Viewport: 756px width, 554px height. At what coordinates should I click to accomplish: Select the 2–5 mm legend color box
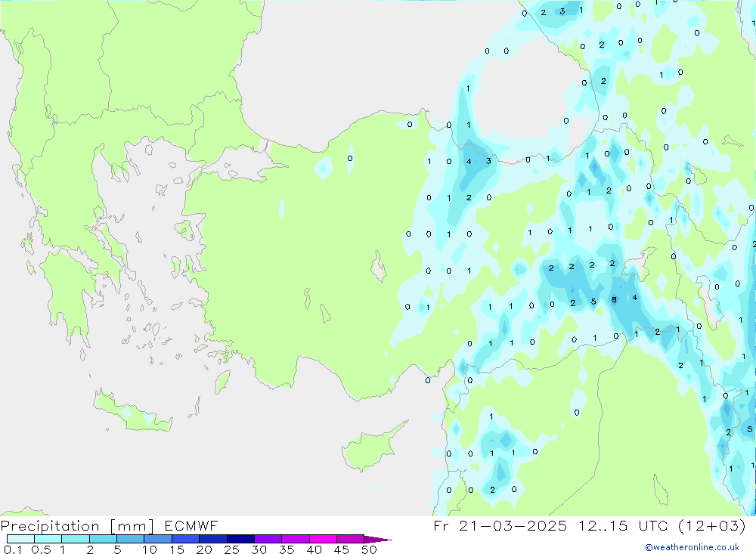[103, 539]
